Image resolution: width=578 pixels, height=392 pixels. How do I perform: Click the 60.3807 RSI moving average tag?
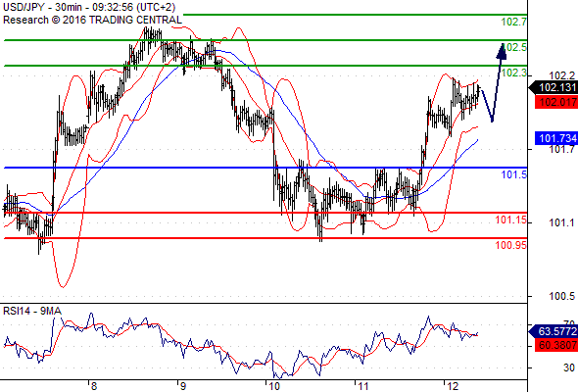click(x=556, y=345)
